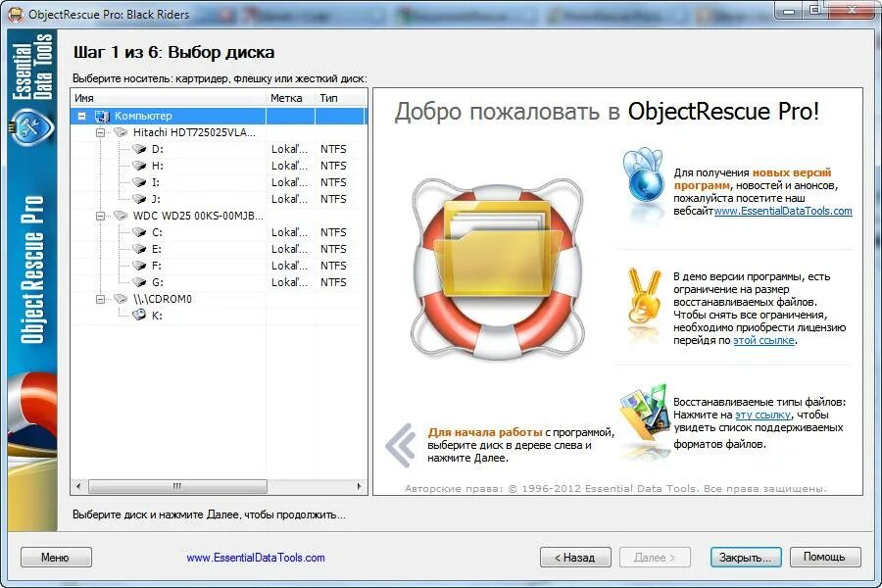The height and width of the screenshot is (588, 882).
Task: Select the \\.\CDROM0 tree row
Action: point(219,299)
